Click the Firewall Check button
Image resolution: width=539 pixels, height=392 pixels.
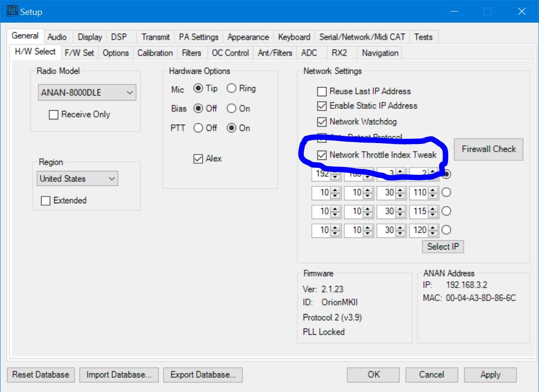pos(488,149)
